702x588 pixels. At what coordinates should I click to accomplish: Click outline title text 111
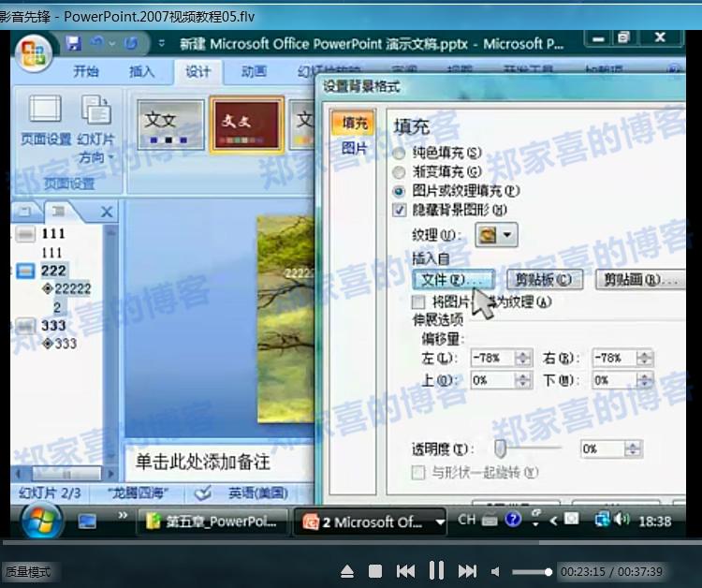53,234
